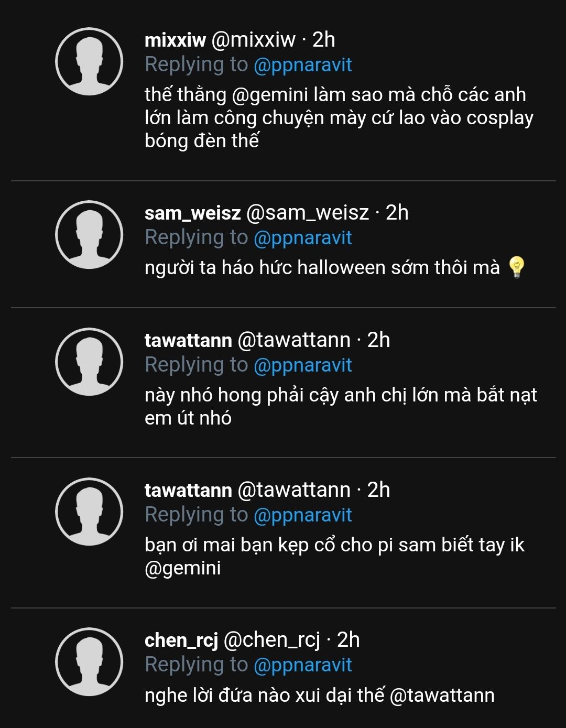The image size is (566, 728).
Task: Open @ppnaravit link under sam_weisz's name
Action: coord(302,238)
